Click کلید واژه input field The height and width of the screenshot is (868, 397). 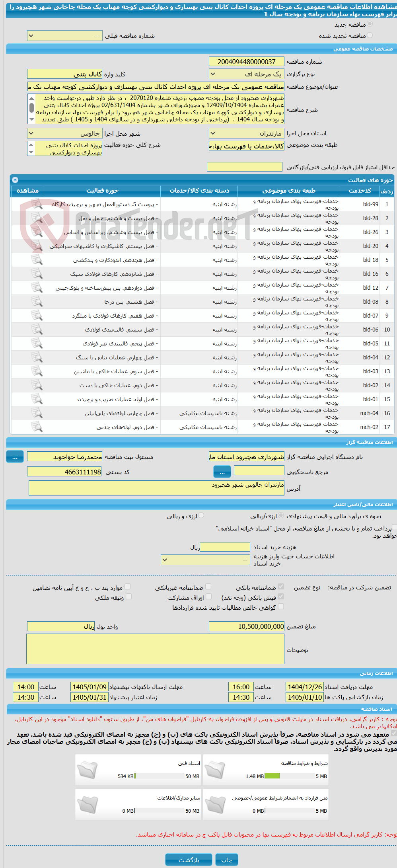(65, 74)
